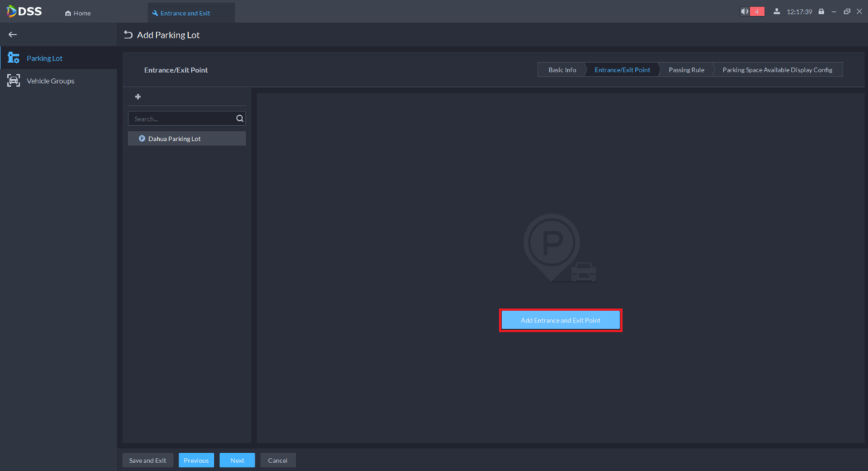
Task: Click the alarm speaker icon in the title bar
Action: (x=745, y=12)
